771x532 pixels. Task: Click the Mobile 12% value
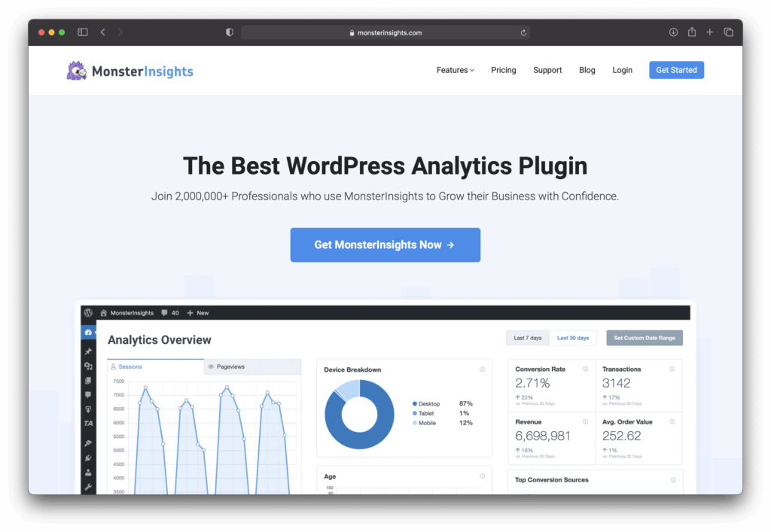click(465, 423)
